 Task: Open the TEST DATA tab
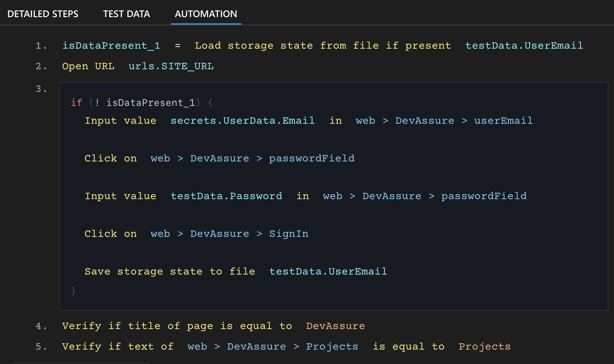pyautogui.click(x=126, y=14)
